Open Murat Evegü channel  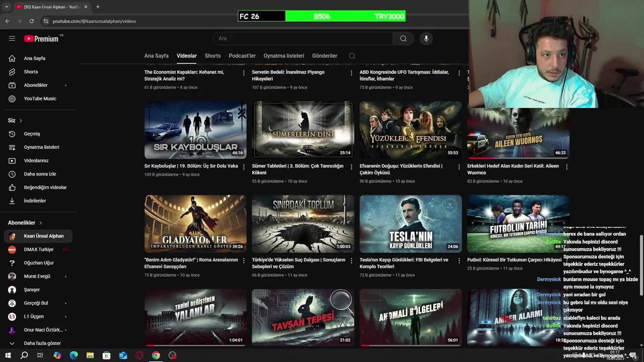point(38,276)
